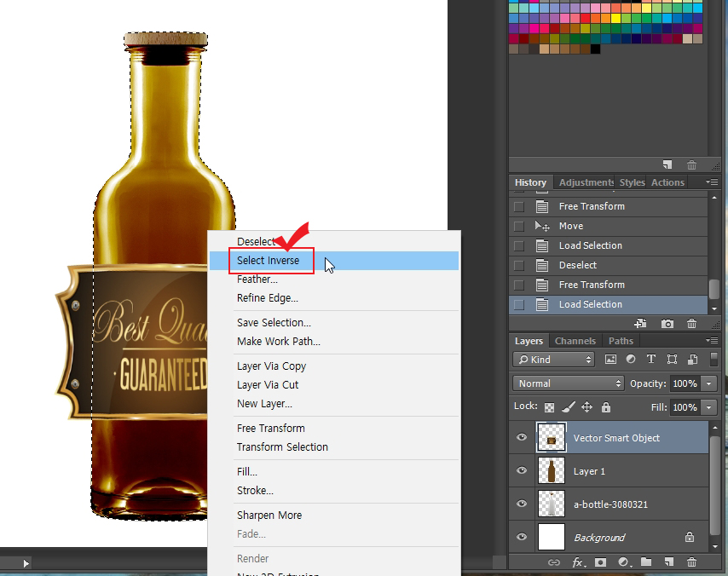Open the Fill slider dropdown arrow

click(708, 407)
